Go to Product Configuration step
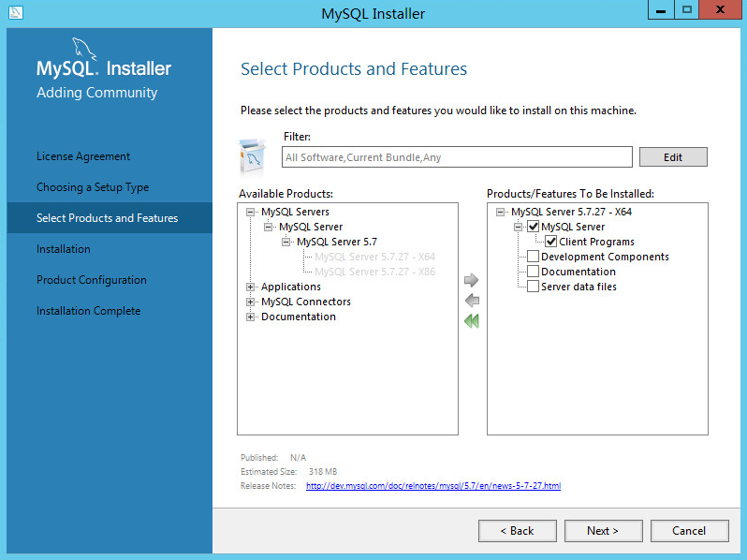Image resolution: width=747 pixels, height=560 pixels. [92, 280]
